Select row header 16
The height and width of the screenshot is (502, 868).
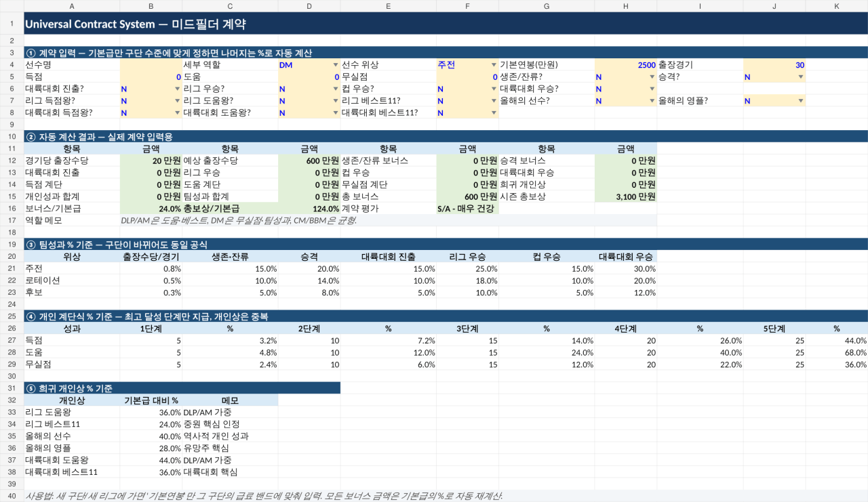click(12, 209)
